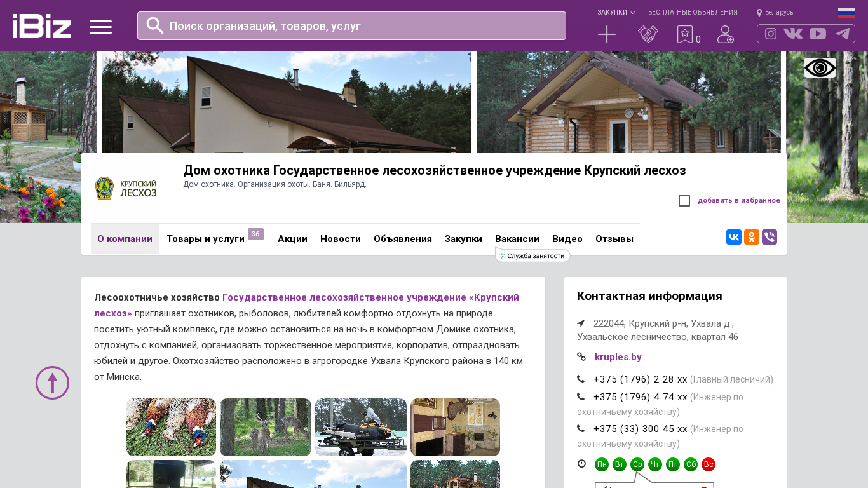Image resolution: width=868 pixels, height=488 pixels.
Task: Share the page on Odnoklassniki
Action: tap(752, 237)
